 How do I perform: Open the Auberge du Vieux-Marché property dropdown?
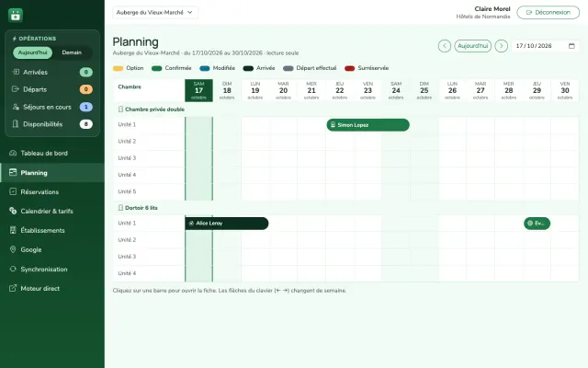tap(155, 12)
